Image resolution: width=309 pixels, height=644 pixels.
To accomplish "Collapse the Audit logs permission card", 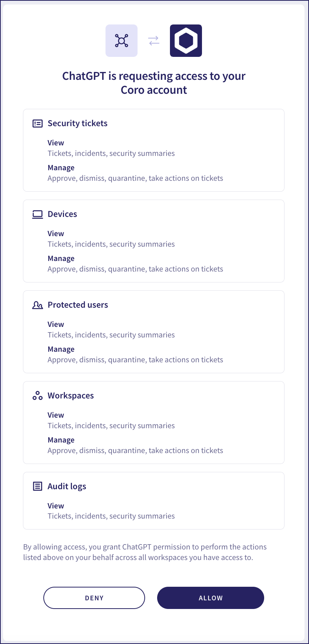I will click(x=153, y=501).
